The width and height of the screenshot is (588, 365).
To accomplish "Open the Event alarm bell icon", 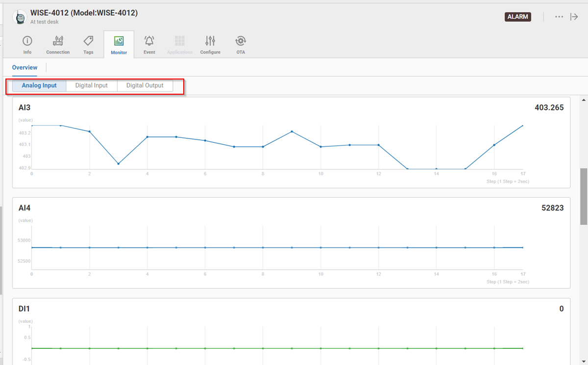I will tap(149, 41).
